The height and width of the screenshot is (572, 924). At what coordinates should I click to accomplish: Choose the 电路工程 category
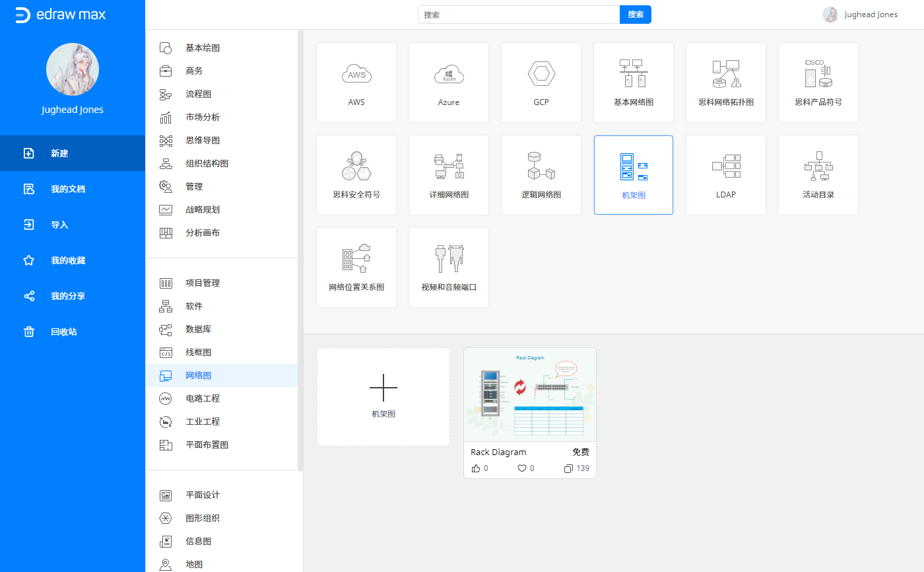tap(222, 398)
